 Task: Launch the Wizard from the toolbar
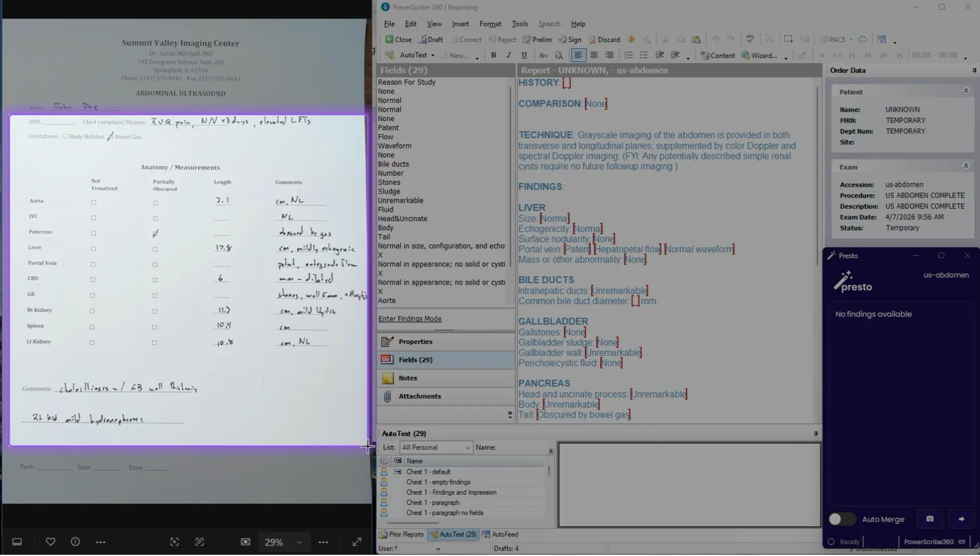tap(762, 55)
